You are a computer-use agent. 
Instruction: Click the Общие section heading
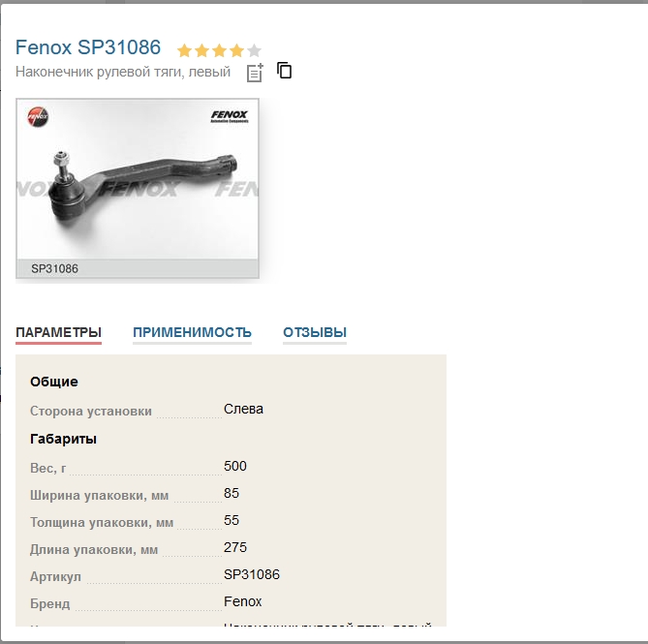coord(54,382)
